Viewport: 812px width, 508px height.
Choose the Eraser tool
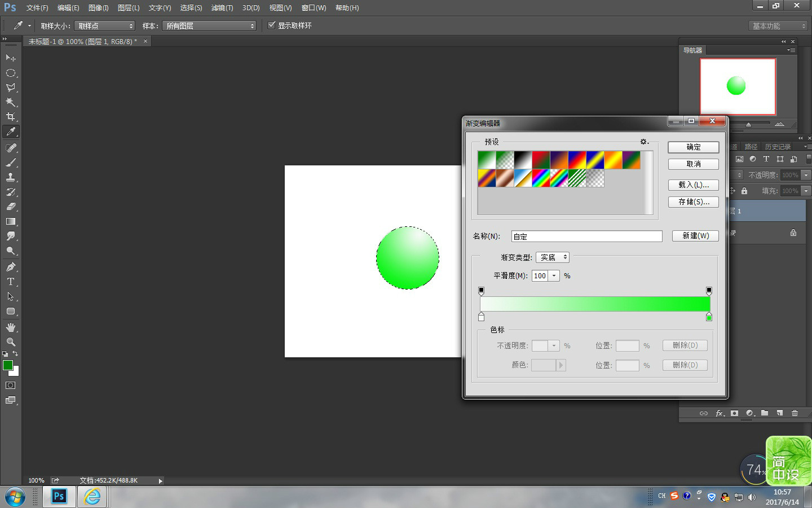coord(10,207)
